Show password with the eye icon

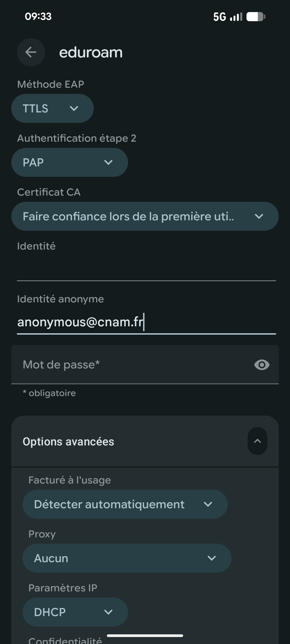[x=262, y=365]
